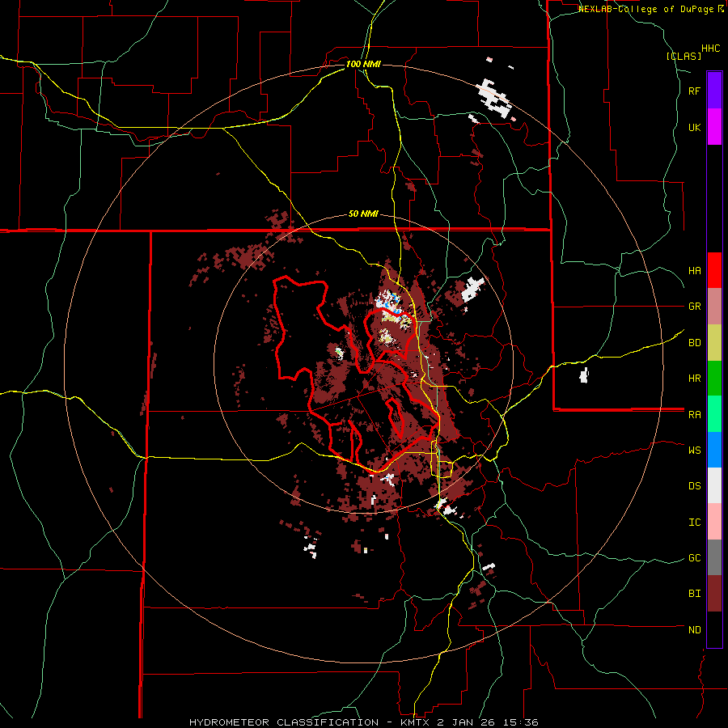
Task: Click the IC legend label
Action: [x=694, y=523]
